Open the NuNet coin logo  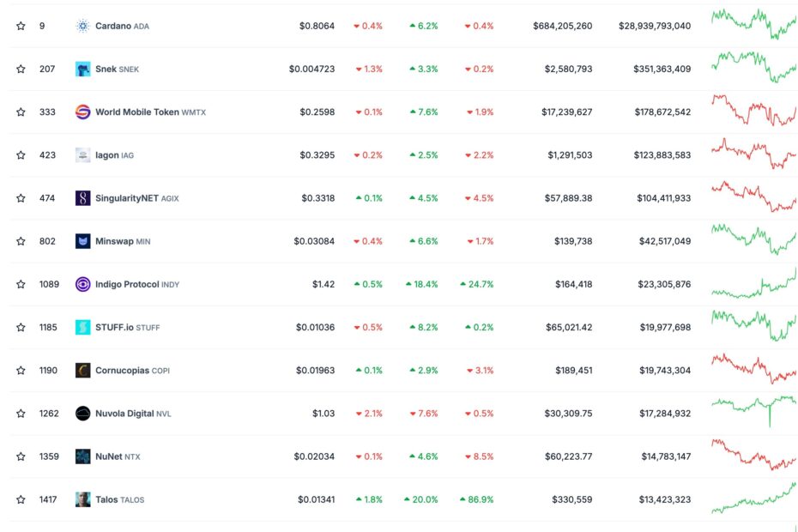point(82,456)
